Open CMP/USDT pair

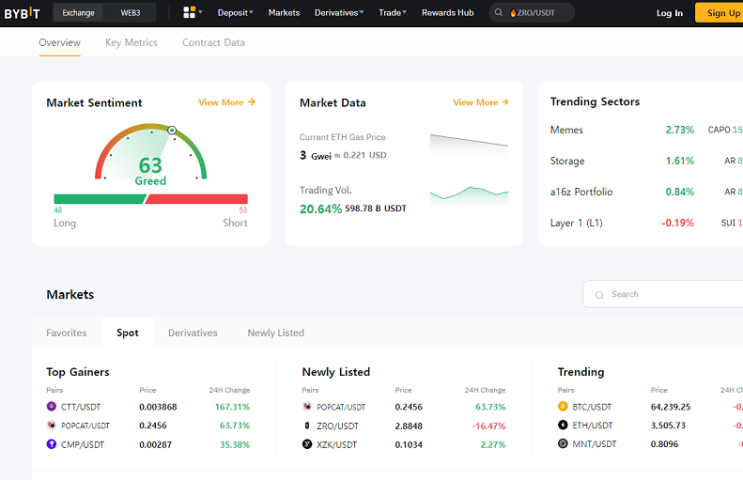[x=82, y=444]
